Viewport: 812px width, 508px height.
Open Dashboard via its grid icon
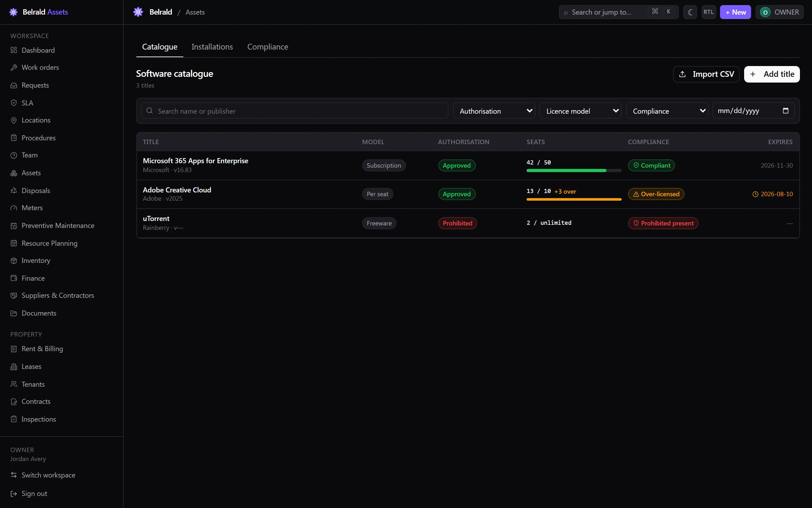pos(14,50)
